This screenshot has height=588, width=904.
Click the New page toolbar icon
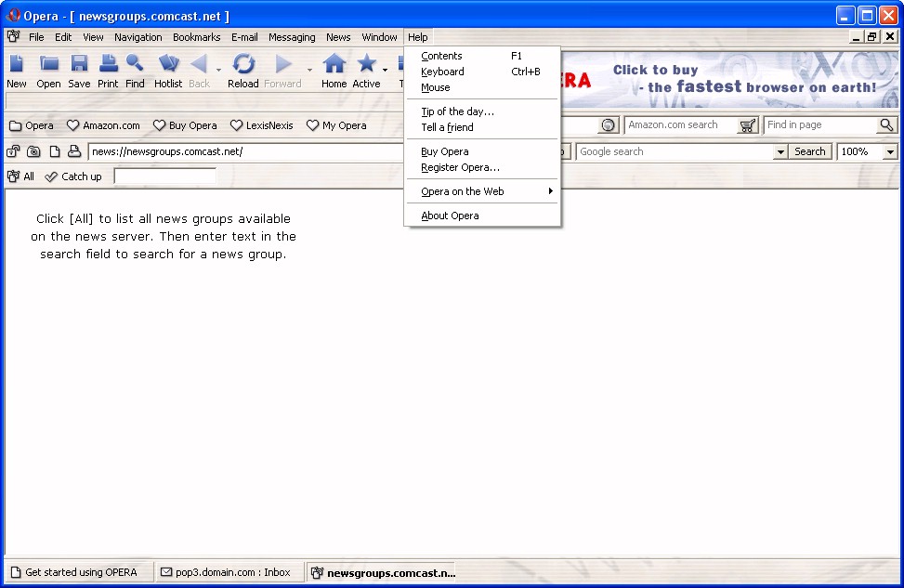(x=17, y=64)
